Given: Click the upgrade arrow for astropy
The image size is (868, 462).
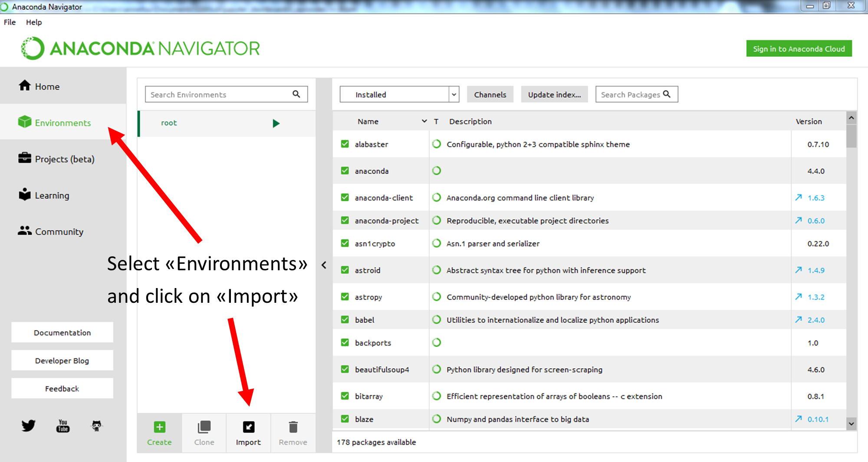Looking at the screenshot, I should (x=799, y=297).
